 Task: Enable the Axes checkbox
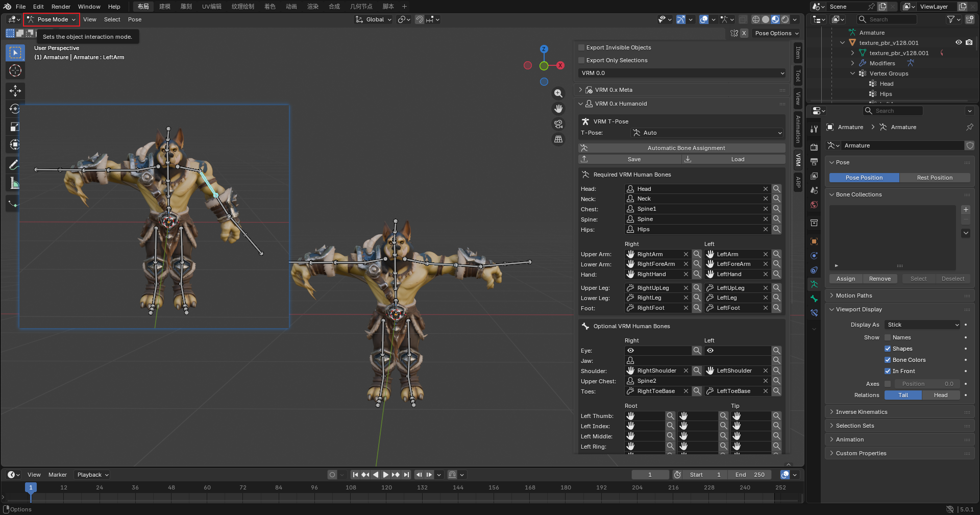pos(888,384)
